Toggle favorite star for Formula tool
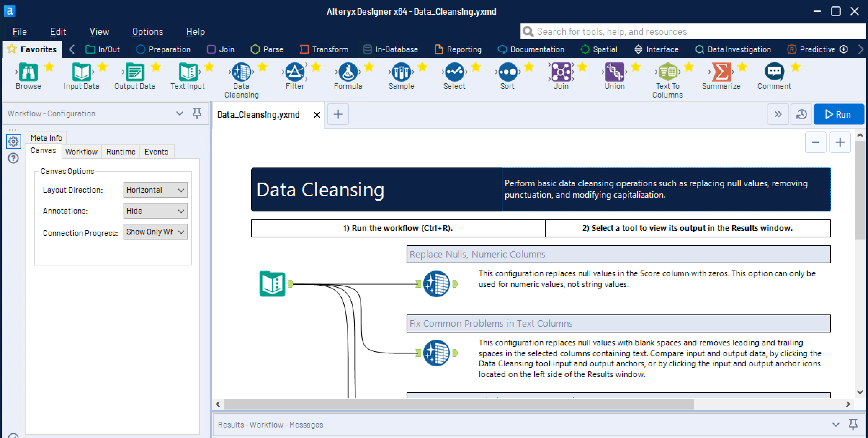 tap(369, 67)
